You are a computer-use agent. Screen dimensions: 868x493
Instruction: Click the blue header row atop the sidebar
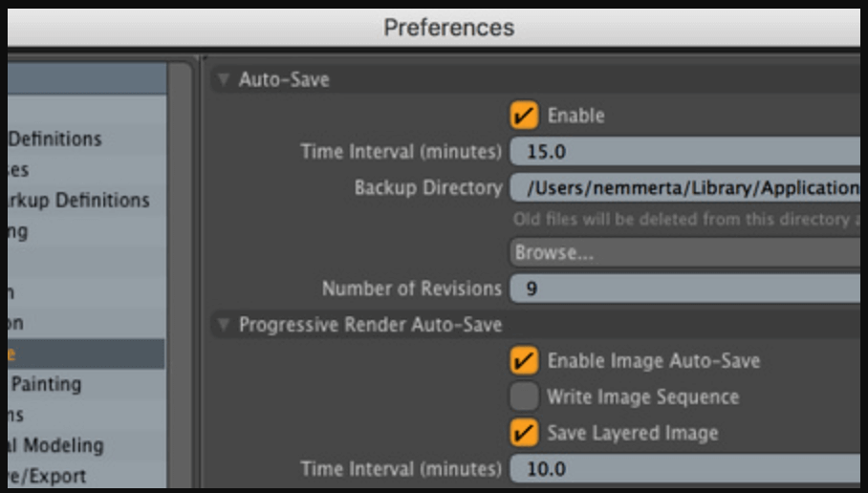pos(84,78)
